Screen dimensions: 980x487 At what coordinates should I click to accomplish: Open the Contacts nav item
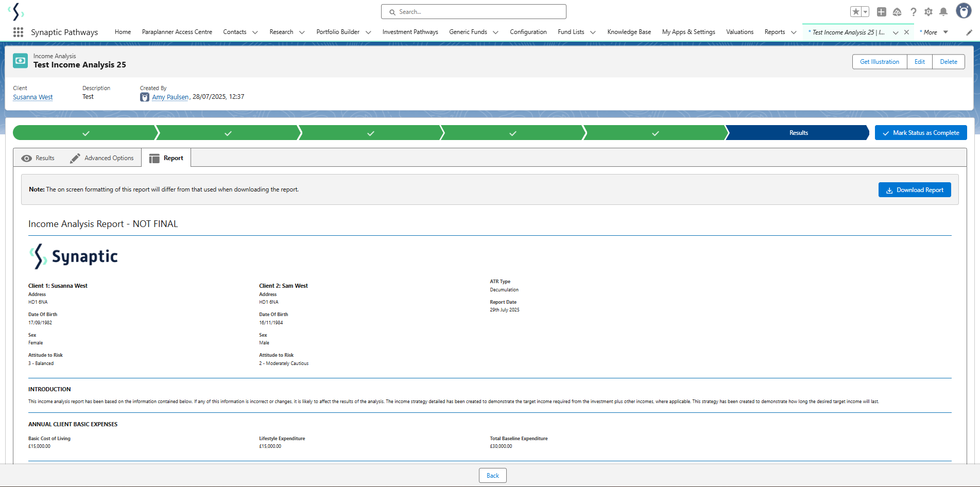click(x=235, y=32)
